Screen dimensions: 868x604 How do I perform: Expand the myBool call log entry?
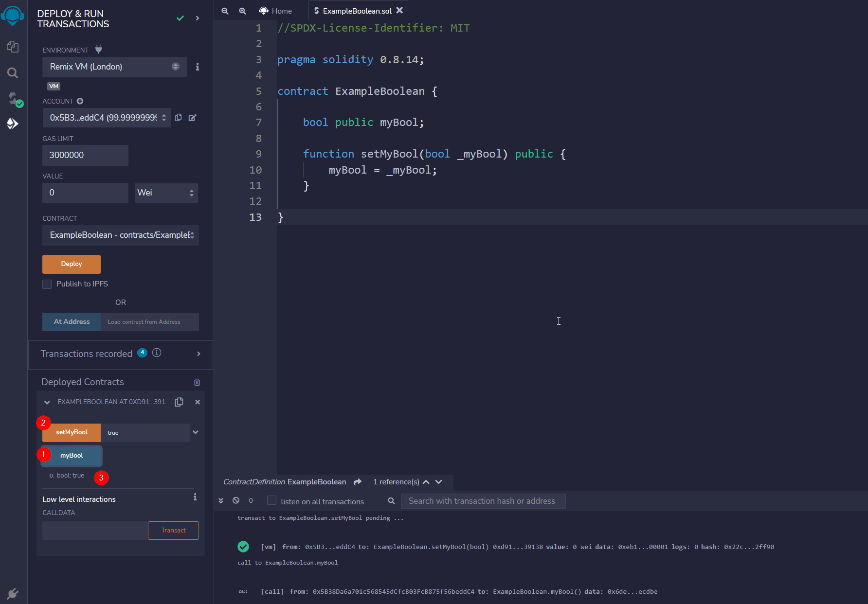(x=459, y=592)
